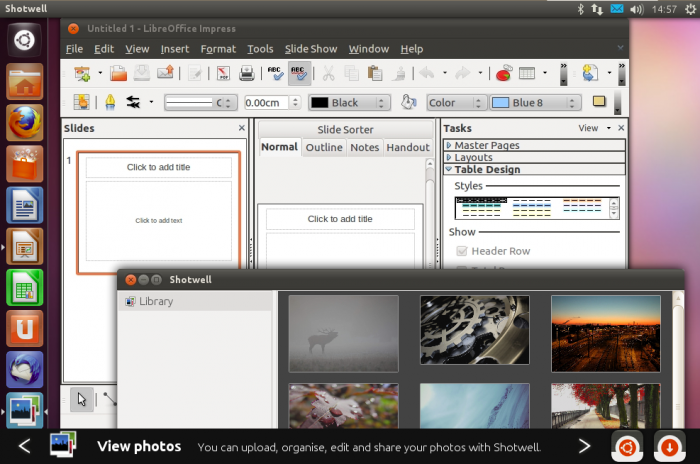Open the Color area style dropdown
The image size is (700, 464).
tap(456, 103)
